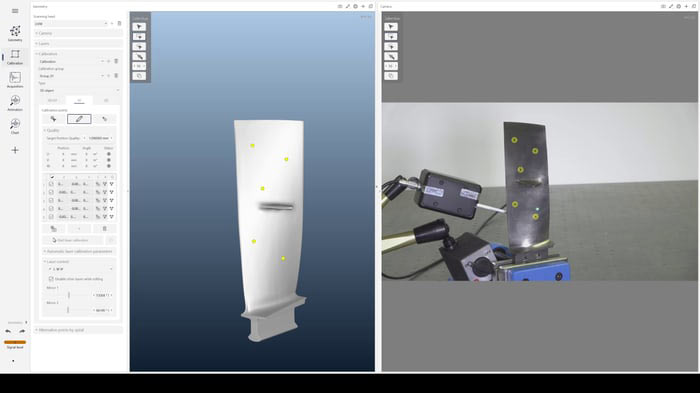Click the Mirror 1 slider handle
This screenshot has width=700, height=393.
click(x=69, y=295)
